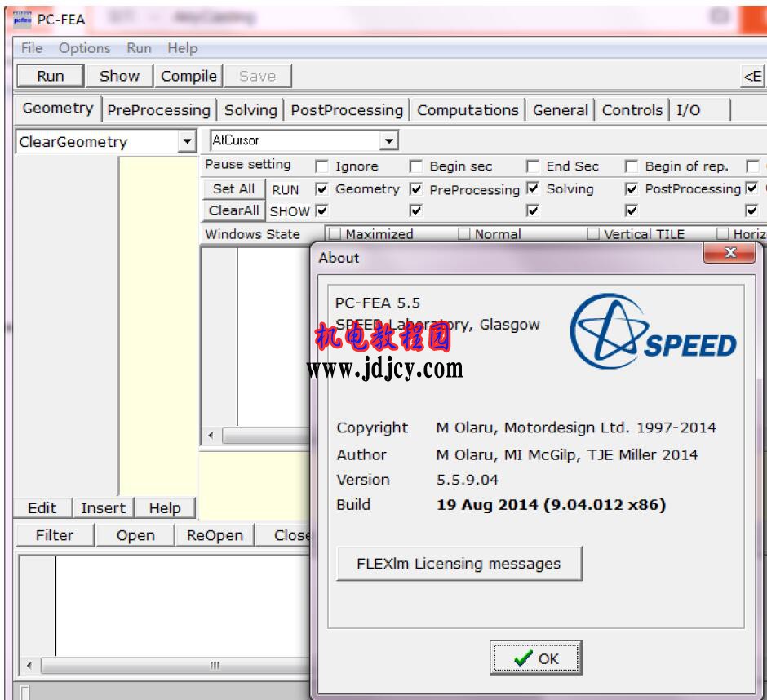The width and height of the screenshot is (767, 700).
Task: Click the ReOpen button
Action: tap(215, 535)
